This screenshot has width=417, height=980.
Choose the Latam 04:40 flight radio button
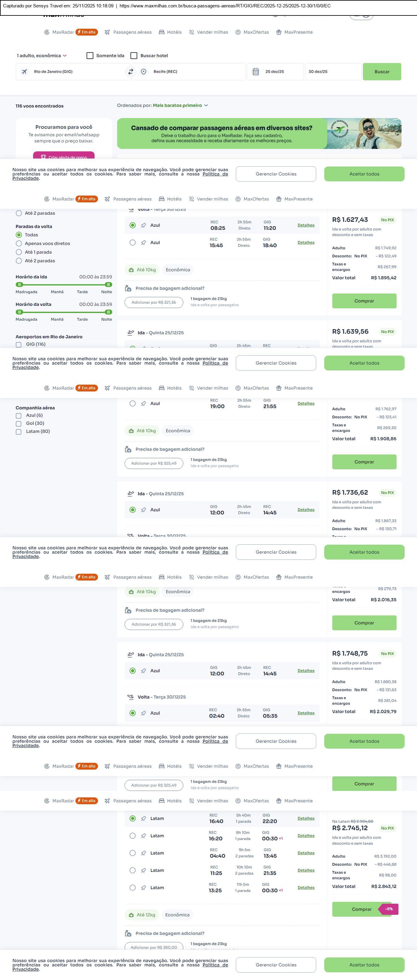click(x=132, y=853)
